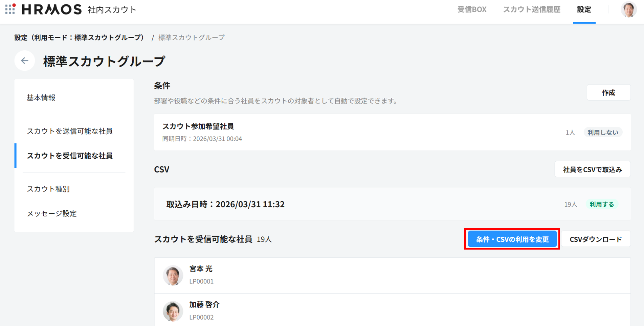644x326 pixels.
Task: Click 社員をCSVで取込み button
Action: [592, 169]
